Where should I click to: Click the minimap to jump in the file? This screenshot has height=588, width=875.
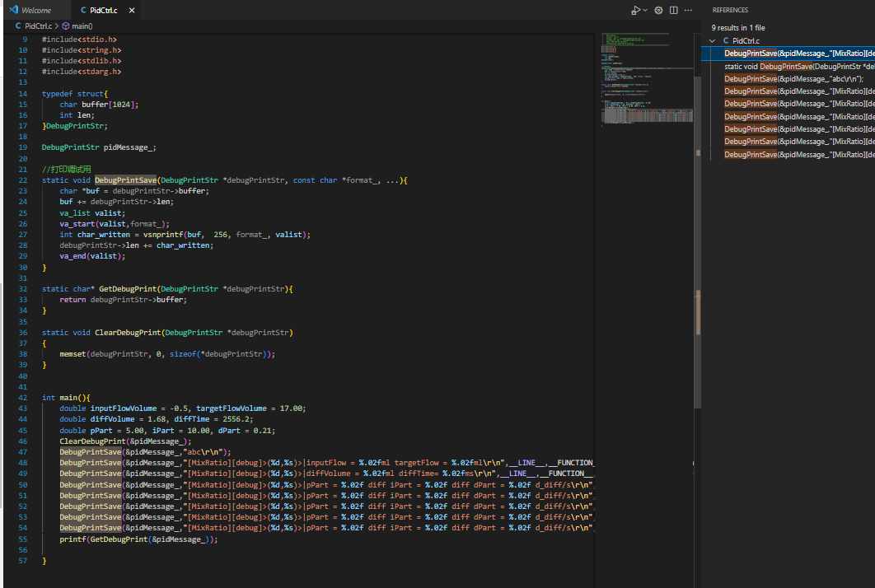pyautogui.click(x=647, y=74)
